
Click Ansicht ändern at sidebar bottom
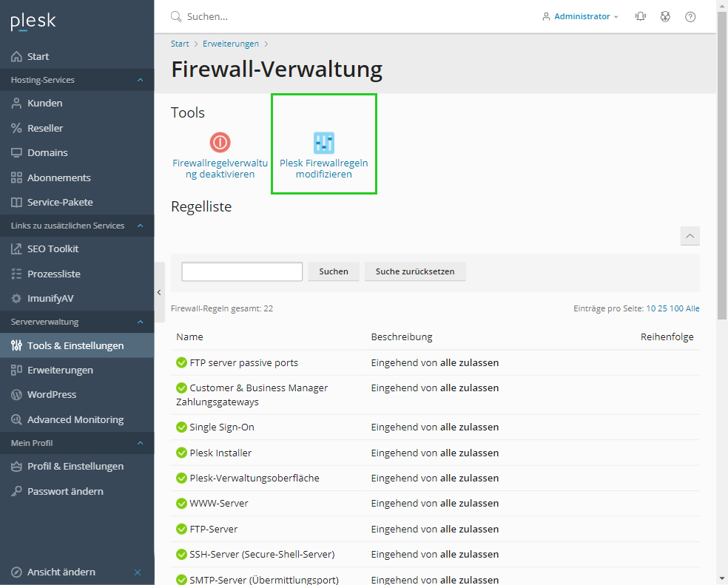(x=61, y=572)
